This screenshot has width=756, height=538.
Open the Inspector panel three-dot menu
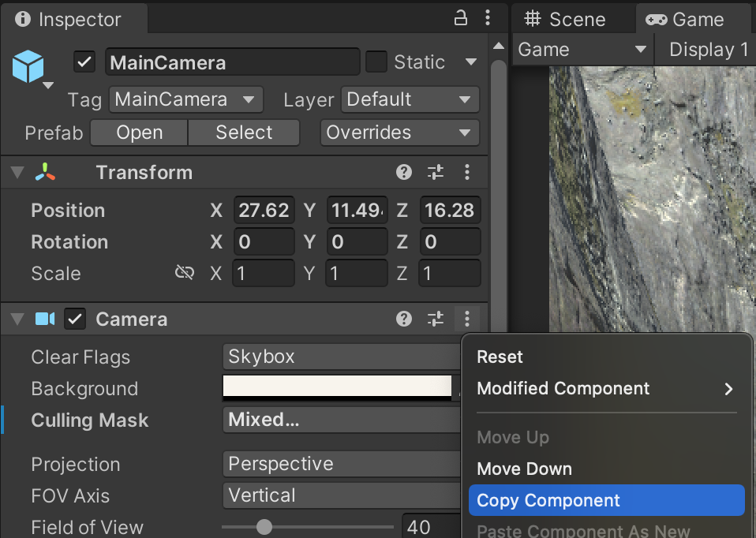point(488,19)
